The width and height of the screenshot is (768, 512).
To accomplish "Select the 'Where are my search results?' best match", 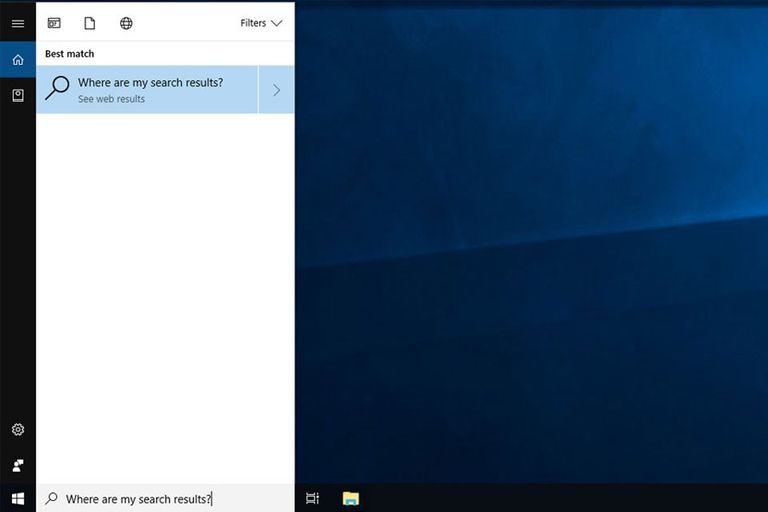I will (147, 90).
